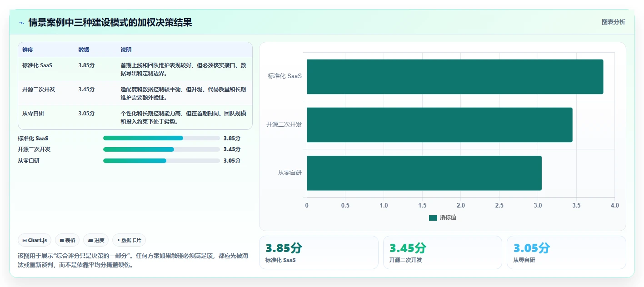Click the 开源二次开发 chart bar

pyautogui.click(x=439, y=125)
